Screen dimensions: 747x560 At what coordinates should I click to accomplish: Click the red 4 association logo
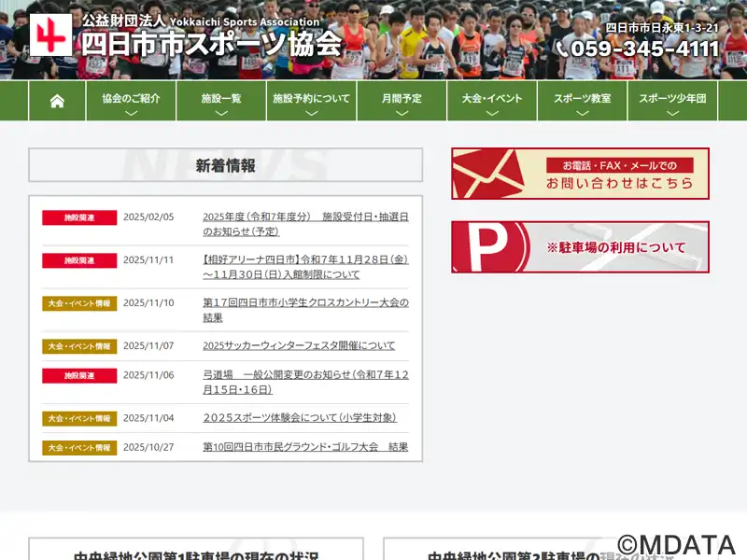point(51,35)
